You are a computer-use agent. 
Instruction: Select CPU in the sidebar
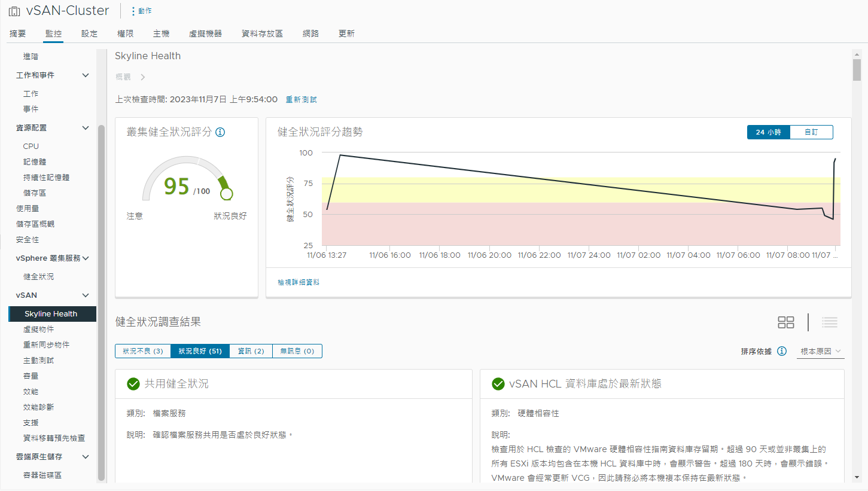31,147
